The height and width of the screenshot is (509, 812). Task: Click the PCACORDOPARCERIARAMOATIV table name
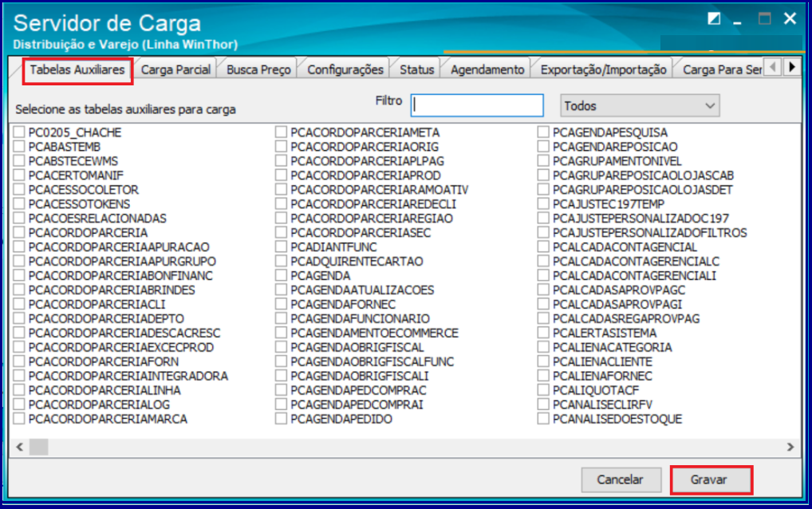pyautogui.click(x=379, y=190)
